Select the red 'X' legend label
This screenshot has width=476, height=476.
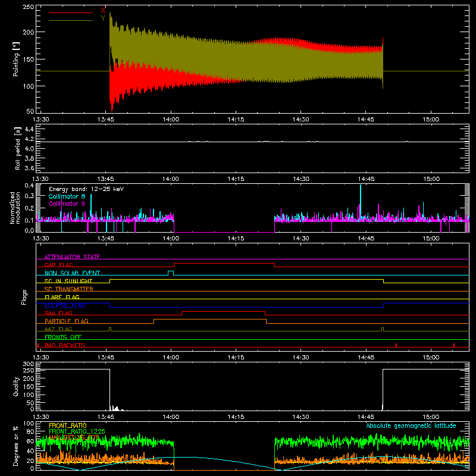coord(103,10)
